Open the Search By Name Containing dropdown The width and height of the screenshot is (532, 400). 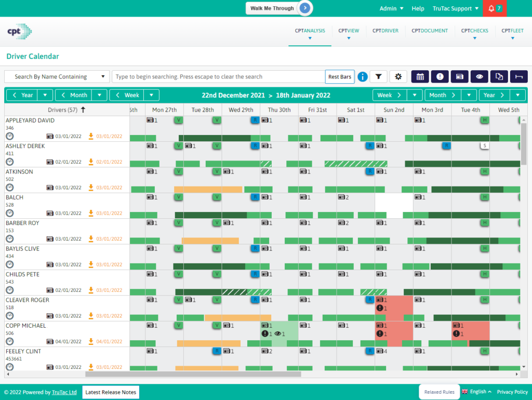[57, 76]
